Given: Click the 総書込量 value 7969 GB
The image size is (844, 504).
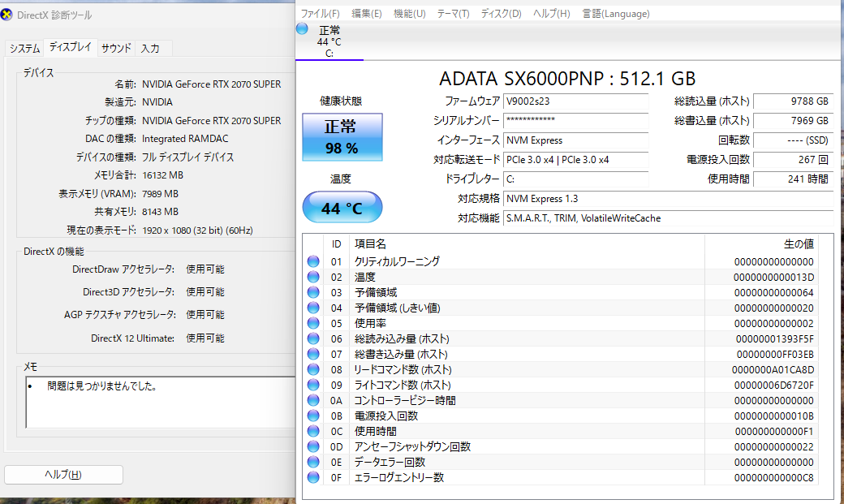Looking at the screenshot, I should coord(793,121).
